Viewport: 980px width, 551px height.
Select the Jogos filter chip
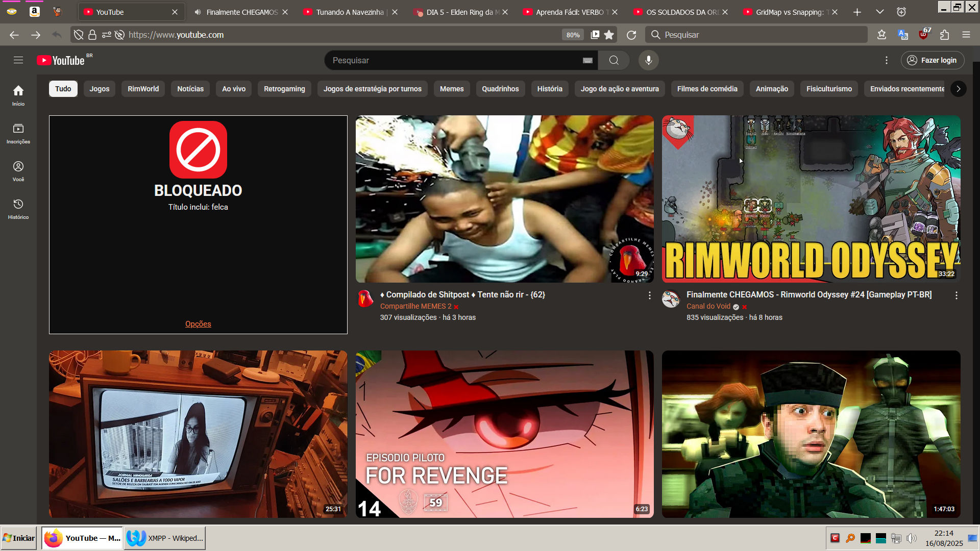click(100, 89)
